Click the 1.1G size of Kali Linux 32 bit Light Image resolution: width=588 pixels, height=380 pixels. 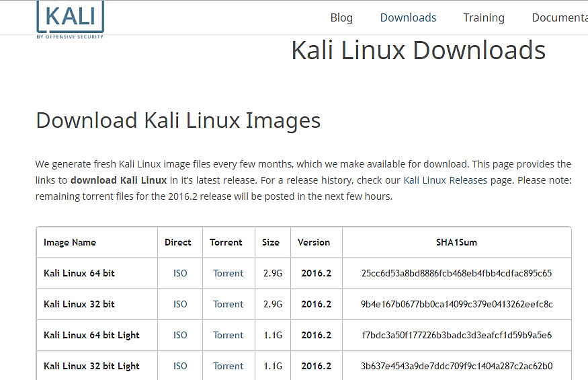[273, 366]
